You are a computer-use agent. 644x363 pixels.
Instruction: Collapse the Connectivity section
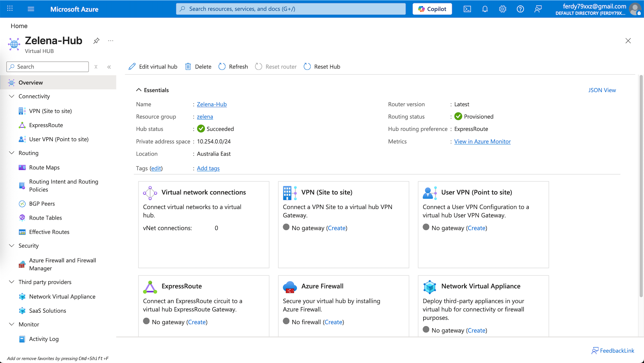click(12, 96)
